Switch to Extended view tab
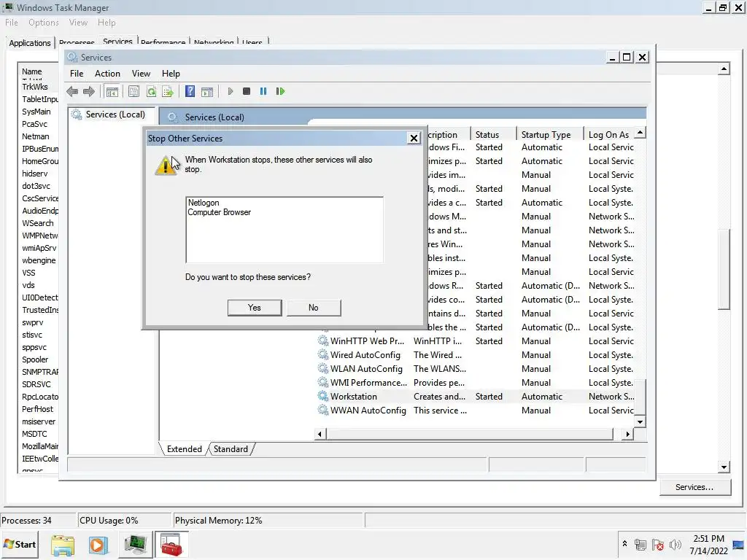Image resolution: width=747 pixels, height=560 pixels. 185,449
